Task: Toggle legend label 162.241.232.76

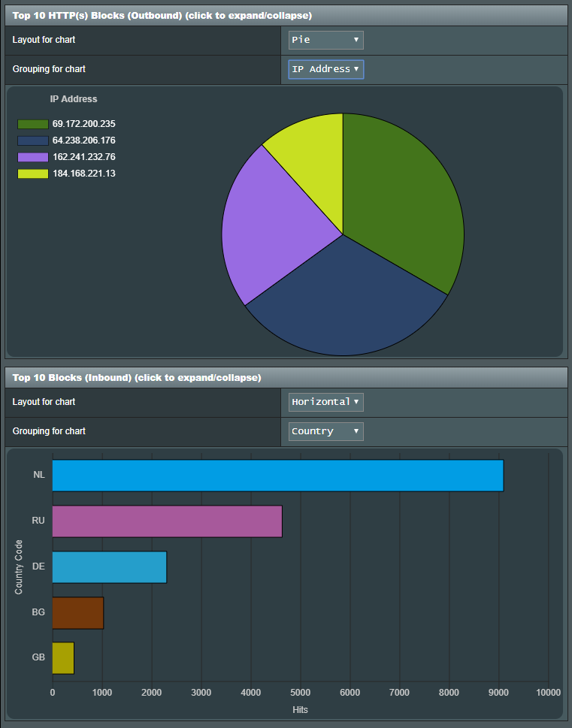Action: pyautogui.click(x=83, y=157)
